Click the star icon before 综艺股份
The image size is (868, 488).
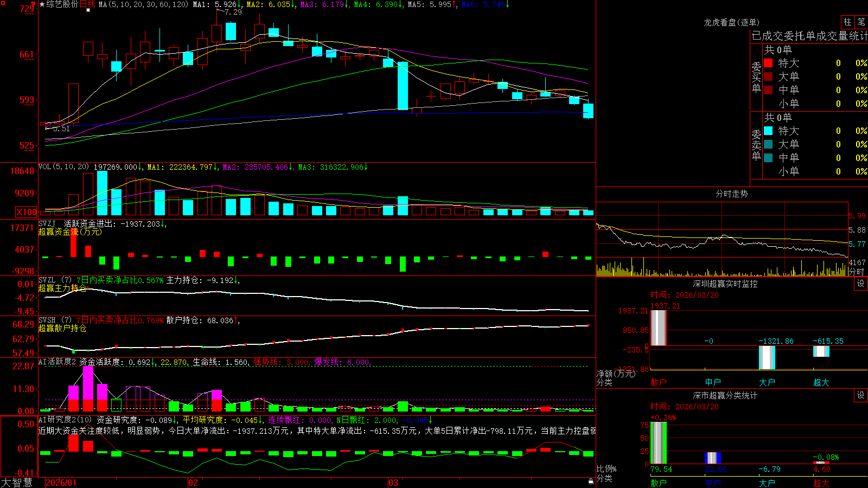[42, 4]
